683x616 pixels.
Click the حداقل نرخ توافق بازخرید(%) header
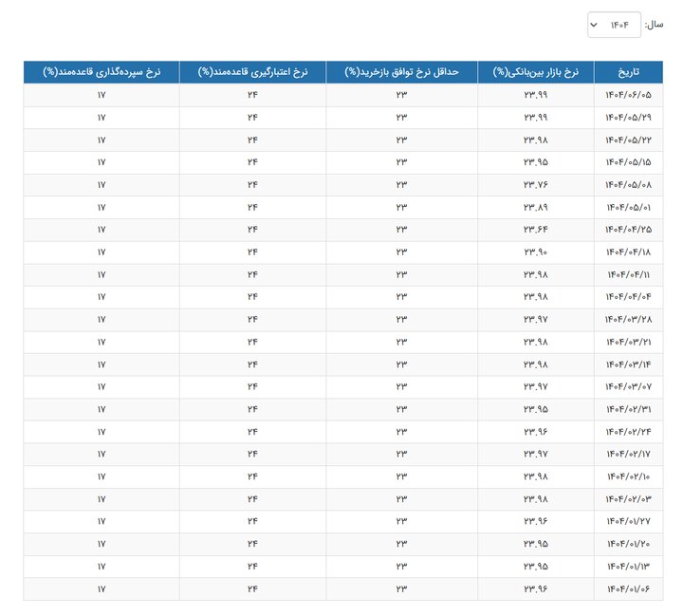click(401, 72)
